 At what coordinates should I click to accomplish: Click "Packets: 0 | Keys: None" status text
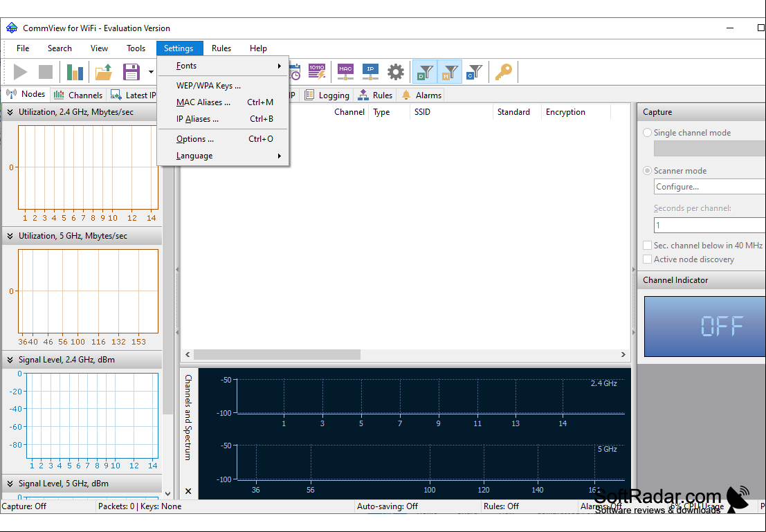140,506
